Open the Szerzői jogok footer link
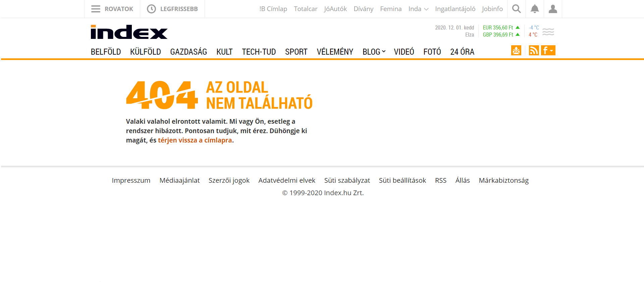644x282 pixels. coord(229,180)
